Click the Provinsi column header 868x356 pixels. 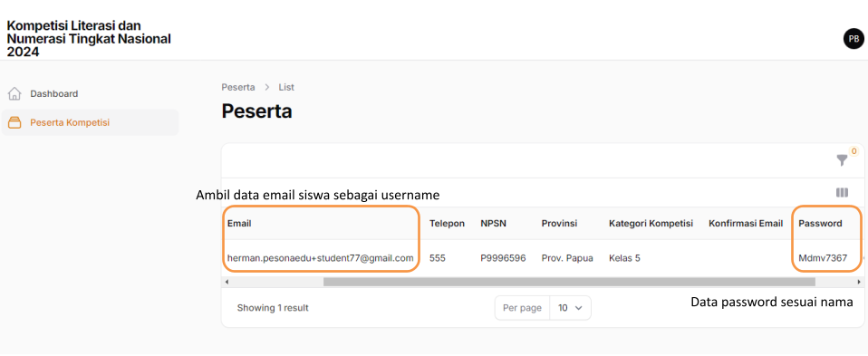(x=559, y=223)
